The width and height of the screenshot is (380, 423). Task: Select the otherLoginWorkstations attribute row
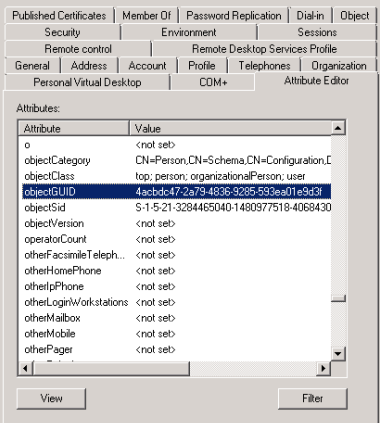point(177,302)
